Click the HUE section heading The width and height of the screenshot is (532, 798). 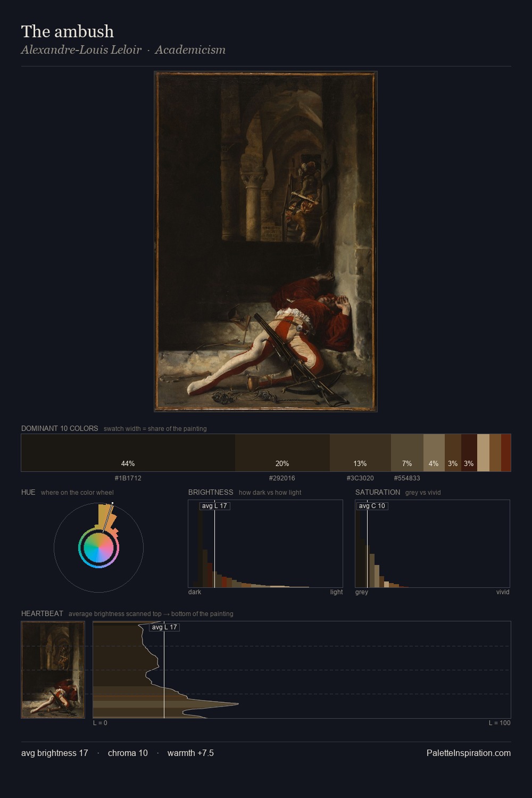tap(28, 492)
